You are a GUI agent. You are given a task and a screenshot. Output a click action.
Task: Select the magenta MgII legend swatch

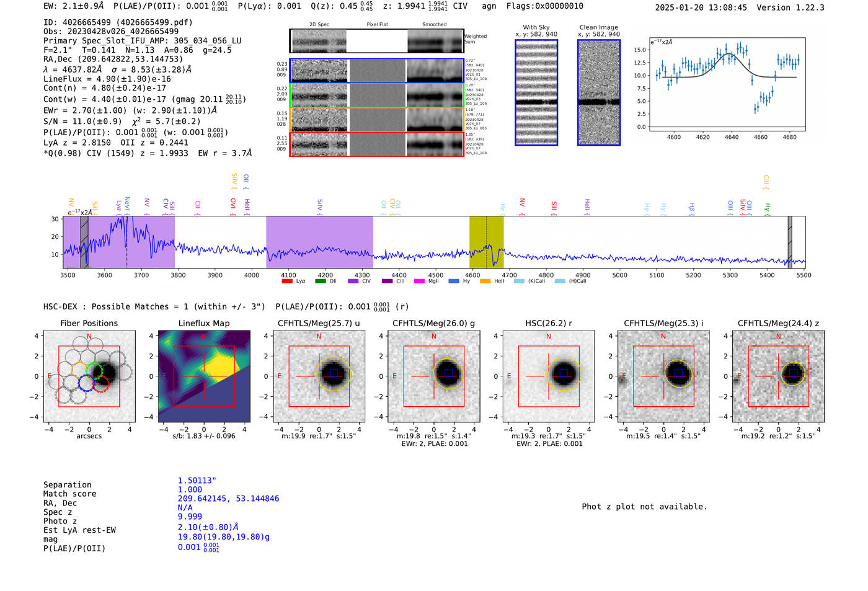tap(419, 281)
